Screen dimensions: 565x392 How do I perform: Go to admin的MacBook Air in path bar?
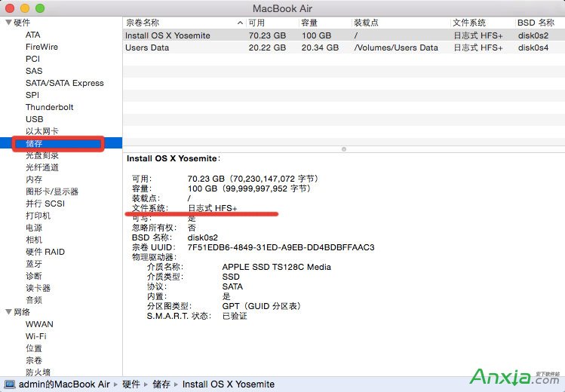[x=64, y=384]
